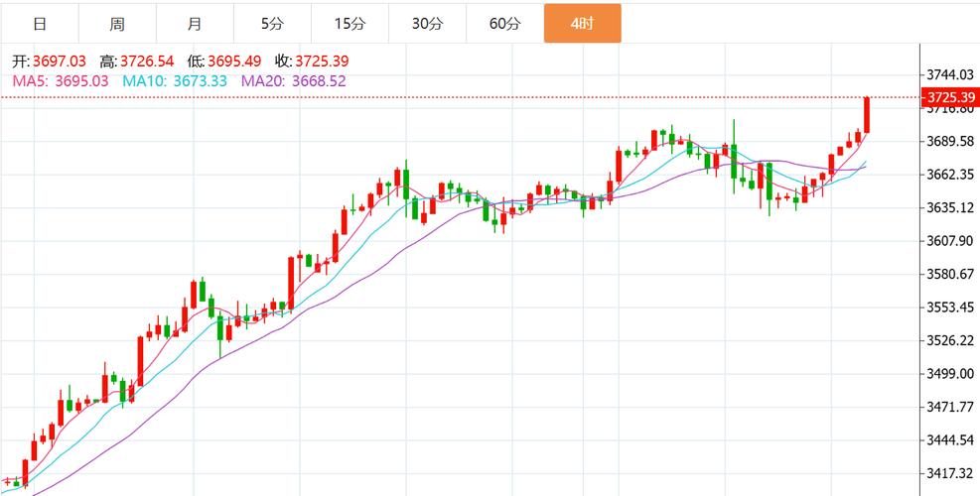Click the 3580.67 label on the price axis
Screen dimensions: 980x496
tap(948, 274)
